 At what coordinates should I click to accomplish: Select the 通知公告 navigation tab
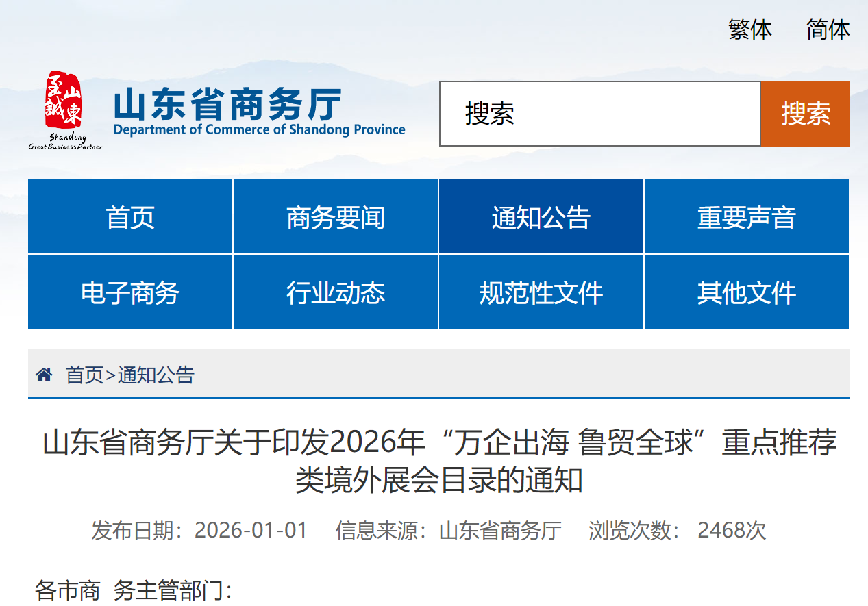(x=541, y=217)
